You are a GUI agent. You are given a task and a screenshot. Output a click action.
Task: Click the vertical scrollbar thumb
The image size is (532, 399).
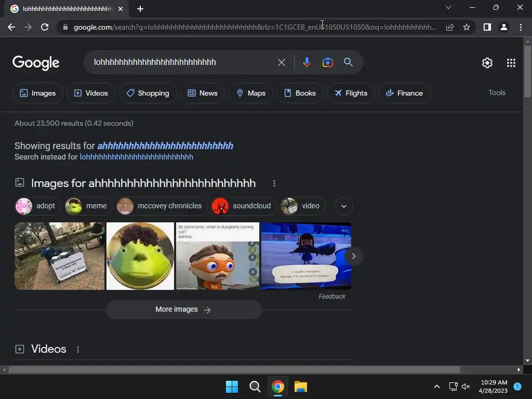pyautogui.click(x=527, y=71)
